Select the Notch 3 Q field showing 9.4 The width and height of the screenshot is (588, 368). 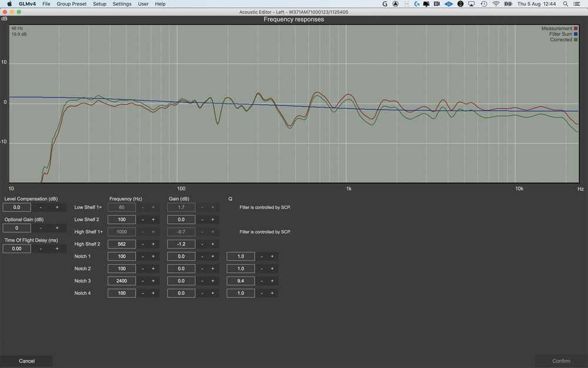240,281
